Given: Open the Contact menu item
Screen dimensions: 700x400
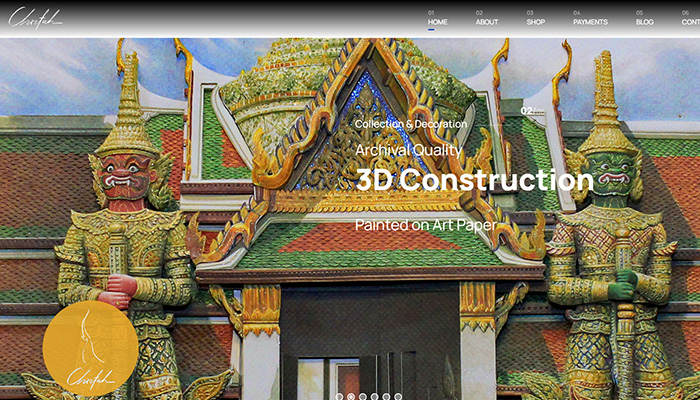Looking at the screenshot, I should (x=690, y=21).
